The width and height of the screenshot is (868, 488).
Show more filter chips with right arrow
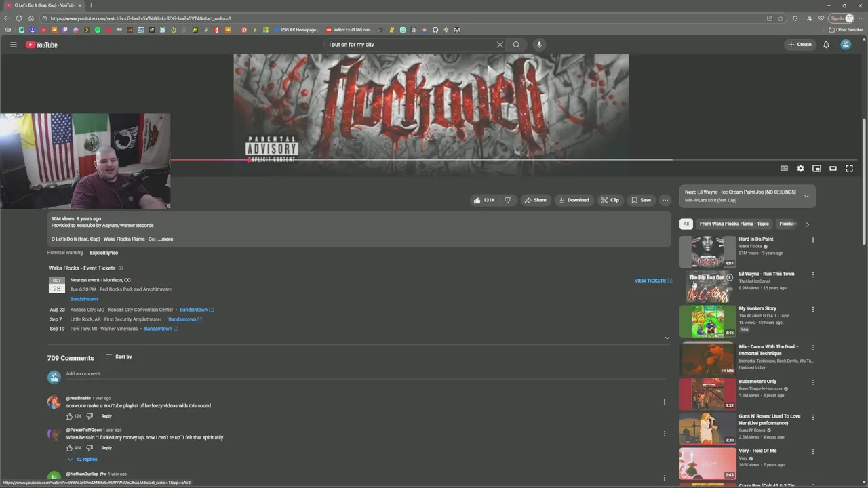point(807,224)
